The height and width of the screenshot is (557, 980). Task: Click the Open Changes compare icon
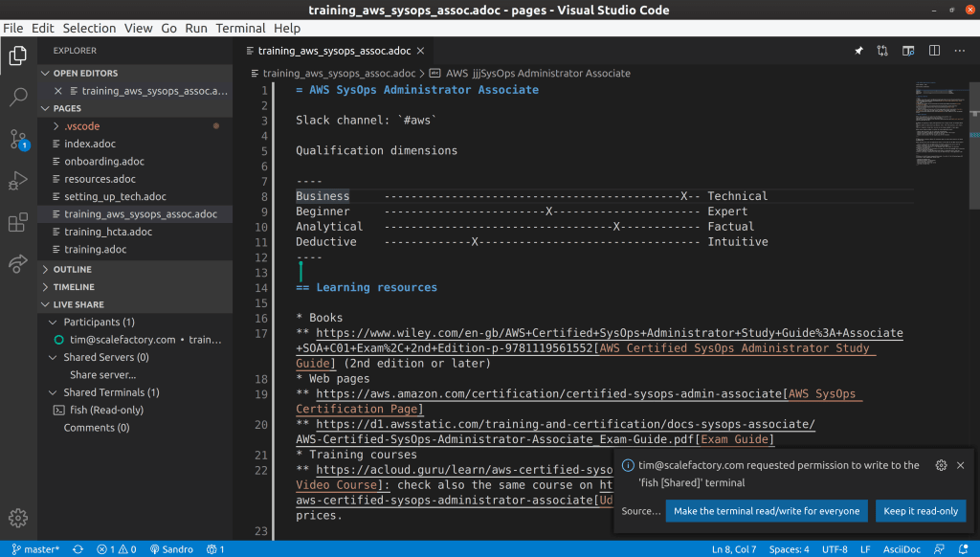882,51
